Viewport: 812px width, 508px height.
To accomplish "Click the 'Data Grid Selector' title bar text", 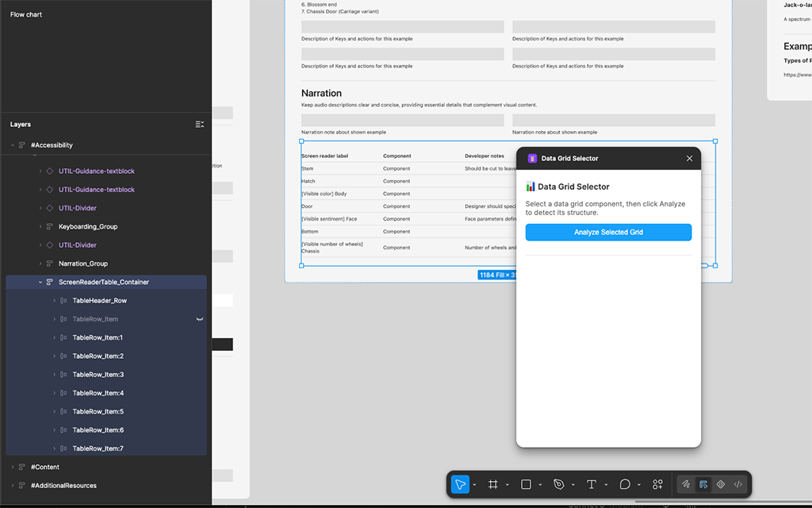I will 569,159.
